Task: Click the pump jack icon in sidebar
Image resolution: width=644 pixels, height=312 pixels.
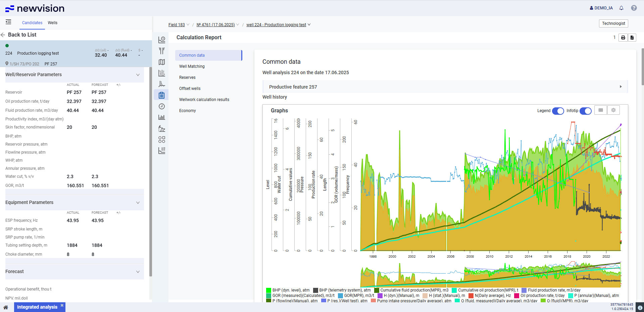Action: [x=162, y=128]
